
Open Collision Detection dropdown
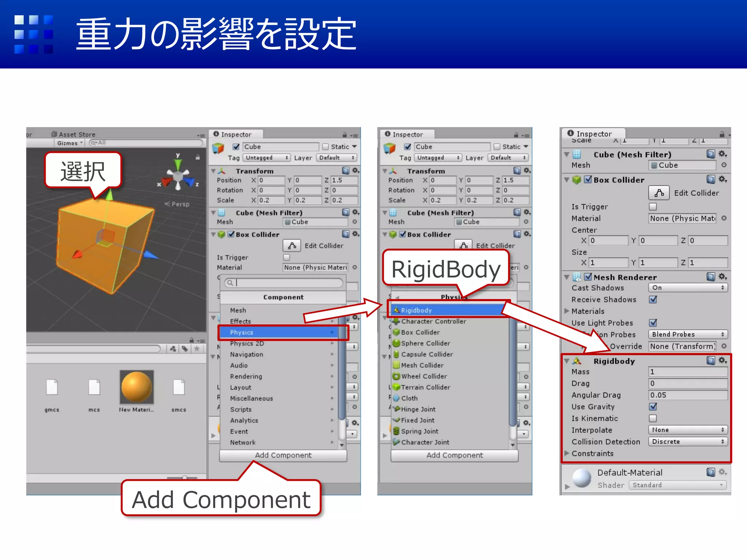tap(688, 442)
